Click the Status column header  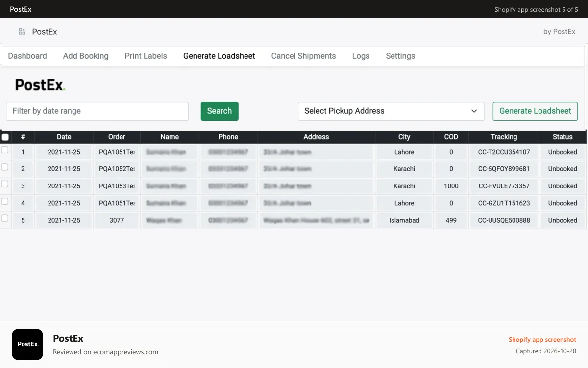(x=563, y=137)
